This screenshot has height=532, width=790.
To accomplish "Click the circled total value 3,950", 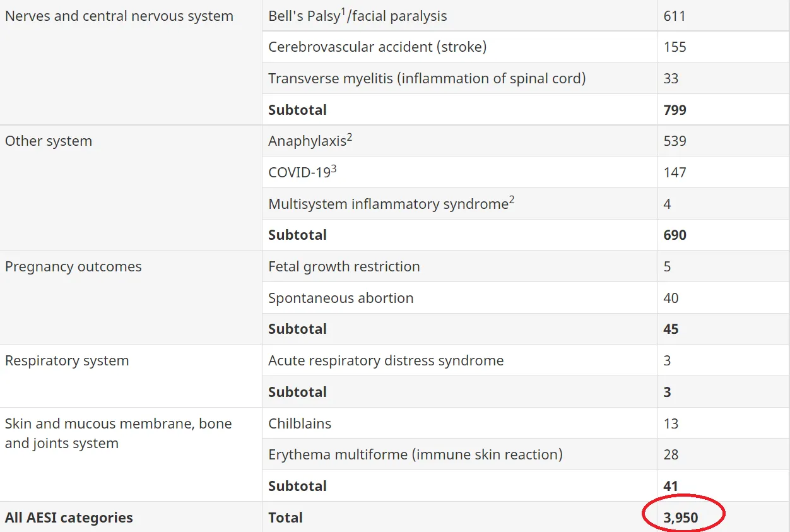I will tap(681, 517).
